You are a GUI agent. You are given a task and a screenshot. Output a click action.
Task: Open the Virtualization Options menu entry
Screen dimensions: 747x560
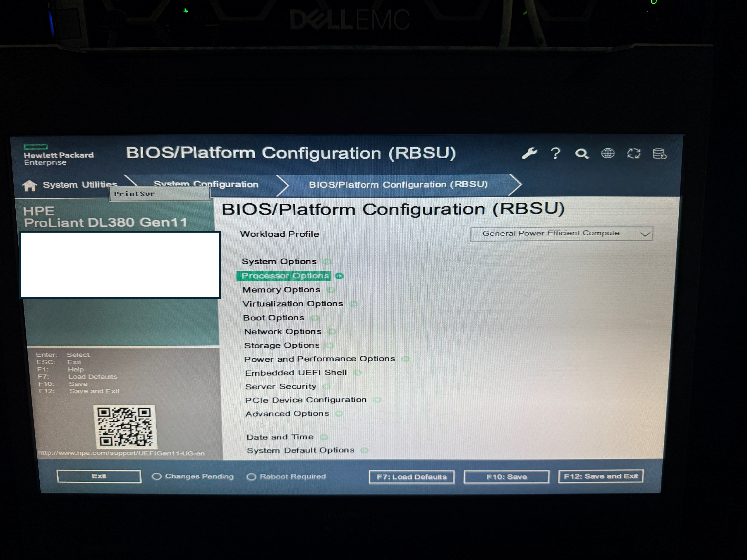(292, 304)
